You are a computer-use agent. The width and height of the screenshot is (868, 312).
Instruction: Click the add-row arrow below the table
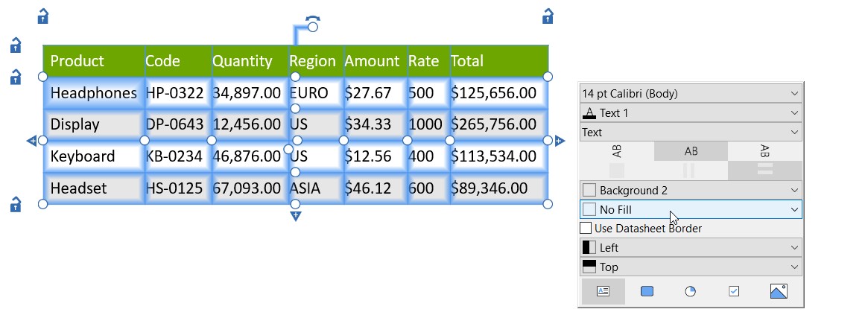tap(296, 216)
